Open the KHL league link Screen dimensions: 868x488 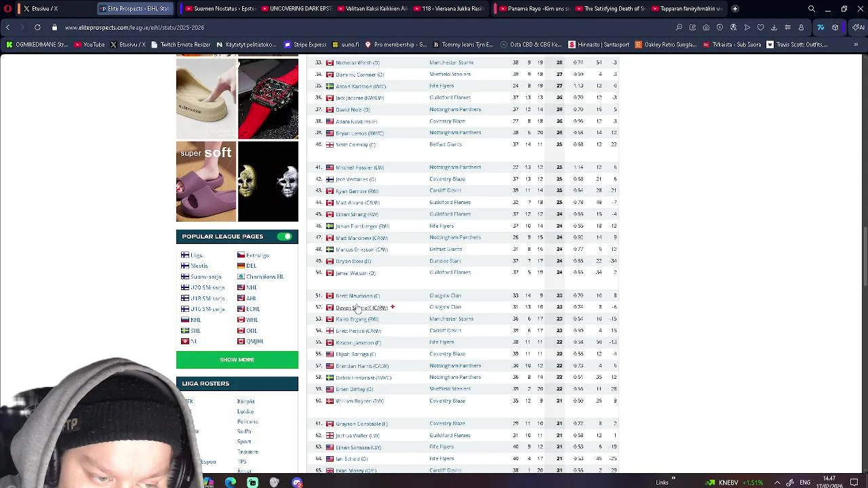[x=191, y=320]
